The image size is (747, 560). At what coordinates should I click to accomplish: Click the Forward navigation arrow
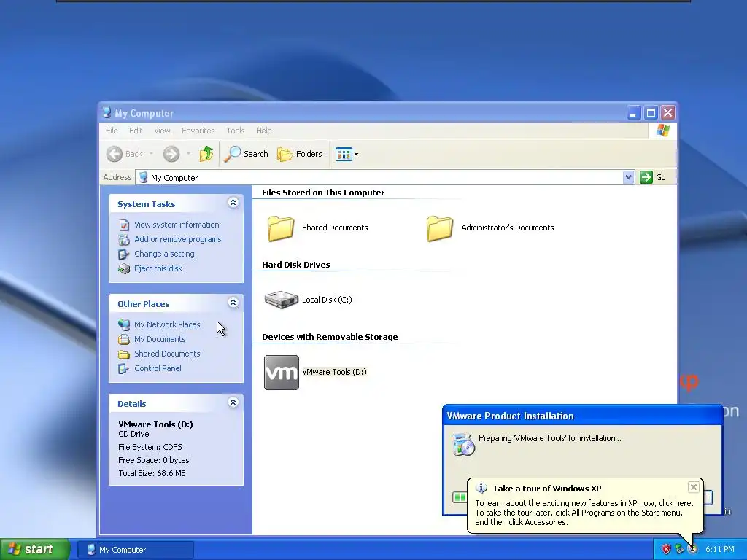[x=171, y=154]
